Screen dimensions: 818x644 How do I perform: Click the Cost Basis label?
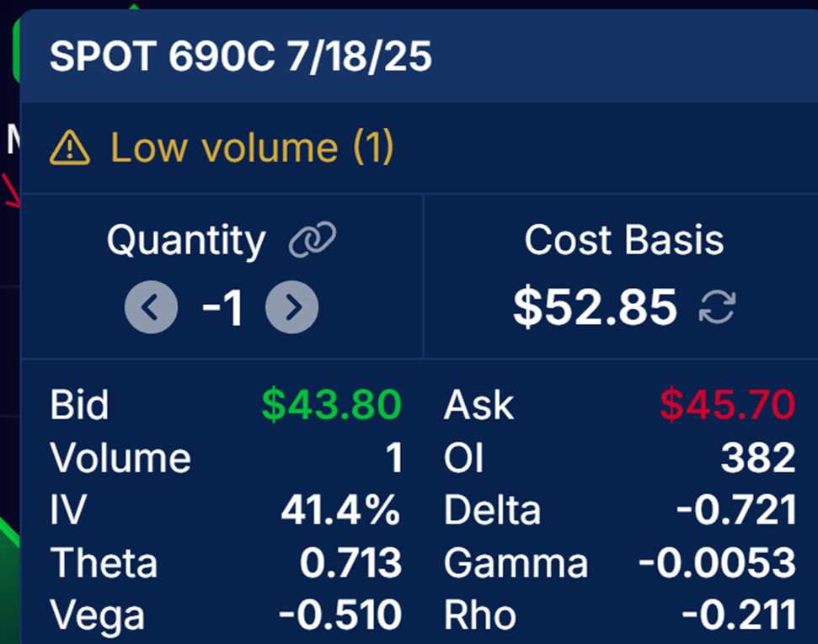tap(624, 240)
